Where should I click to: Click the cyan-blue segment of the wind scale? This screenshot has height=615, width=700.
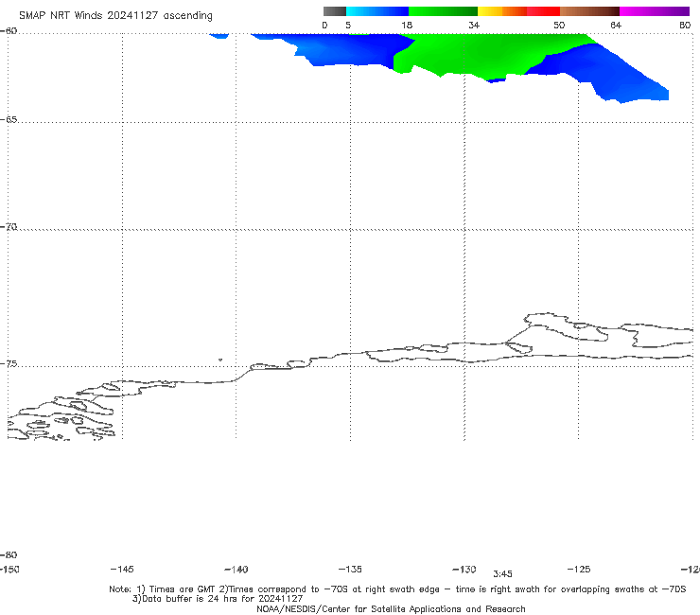pos(377,11)
